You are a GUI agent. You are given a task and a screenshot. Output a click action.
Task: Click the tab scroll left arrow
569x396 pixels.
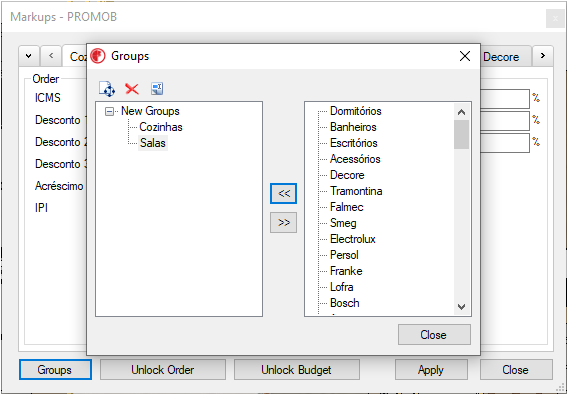[51, 56]
